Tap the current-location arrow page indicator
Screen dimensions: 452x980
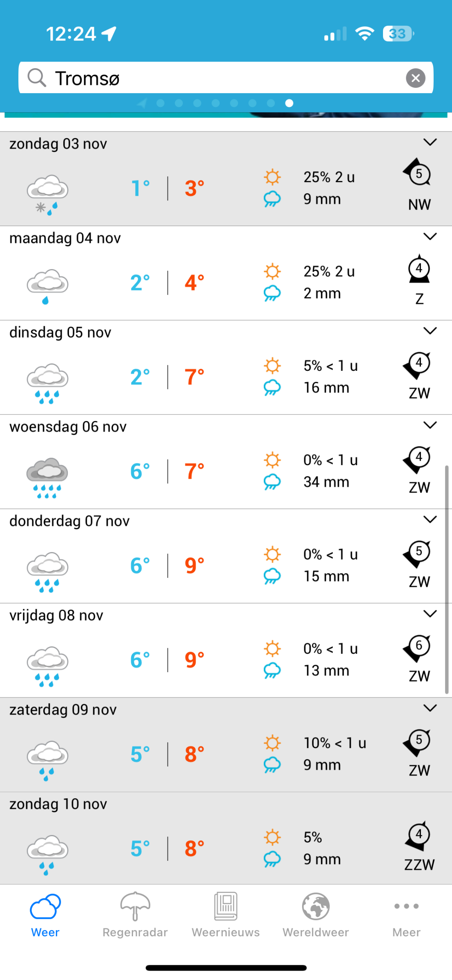142,103
